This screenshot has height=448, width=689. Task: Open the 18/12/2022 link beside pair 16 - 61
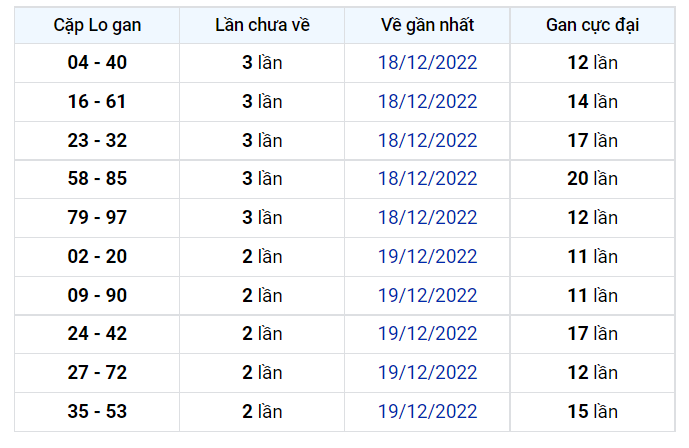(x=427, y=102)
